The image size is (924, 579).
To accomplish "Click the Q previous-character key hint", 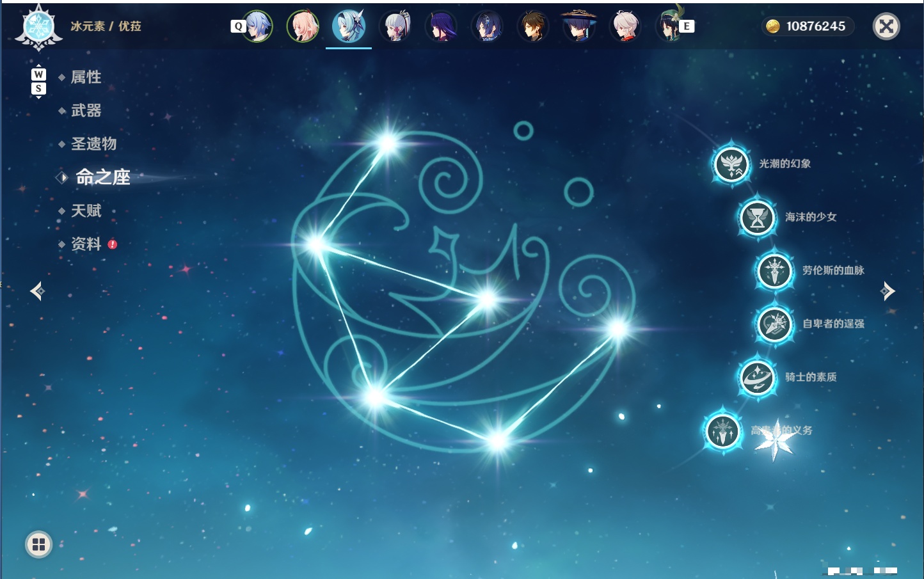I will click(238, 26).
